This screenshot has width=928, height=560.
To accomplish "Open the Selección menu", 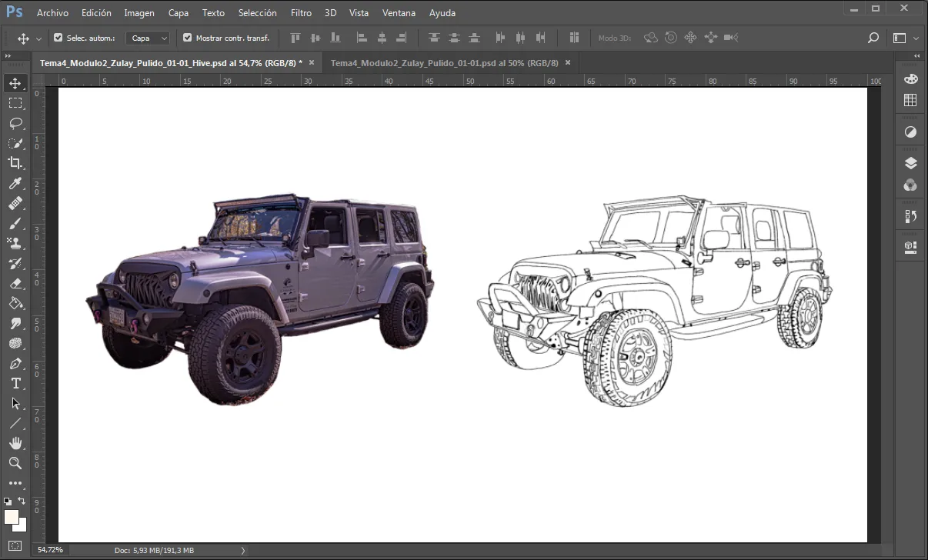I will (x=258, y=13).
